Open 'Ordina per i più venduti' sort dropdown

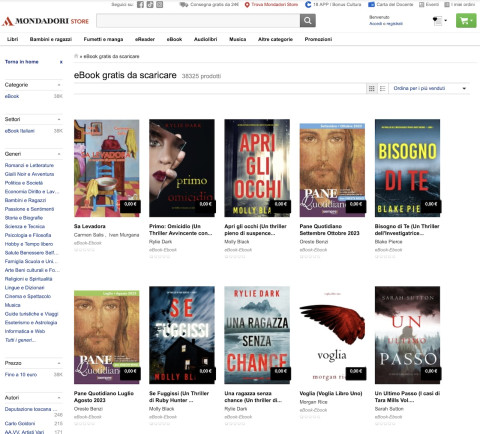coord(430,88)
